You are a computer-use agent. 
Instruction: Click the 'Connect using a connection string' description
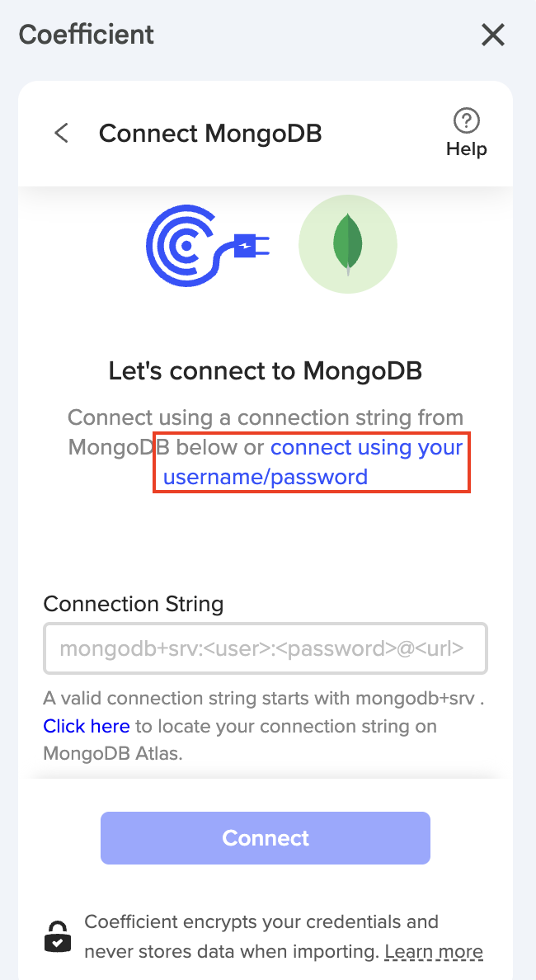(266, 417)
